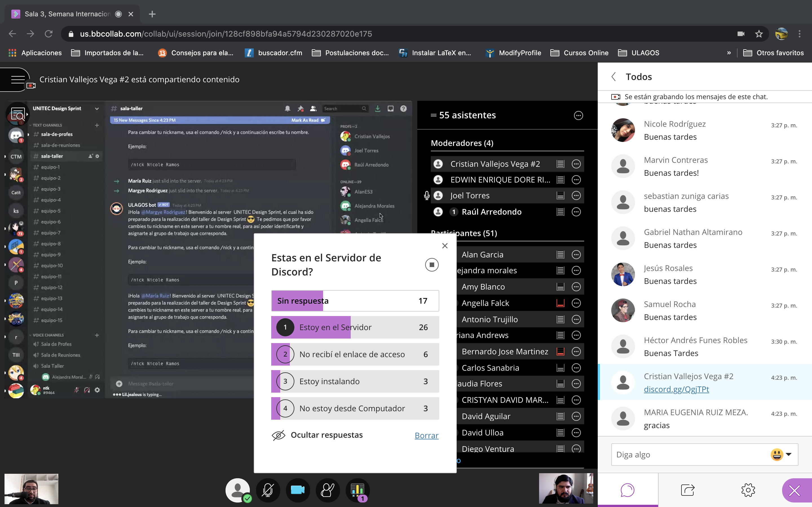Expand bookmarks overflow chevron
This screenshot has width=812, height=507.
pyautogui.click(x=729, y=53)
